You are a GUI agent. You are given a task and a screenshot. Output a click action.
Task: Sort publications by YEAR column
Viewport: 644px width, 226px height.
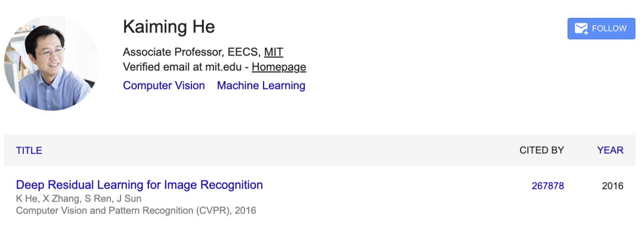click(611, 150)
